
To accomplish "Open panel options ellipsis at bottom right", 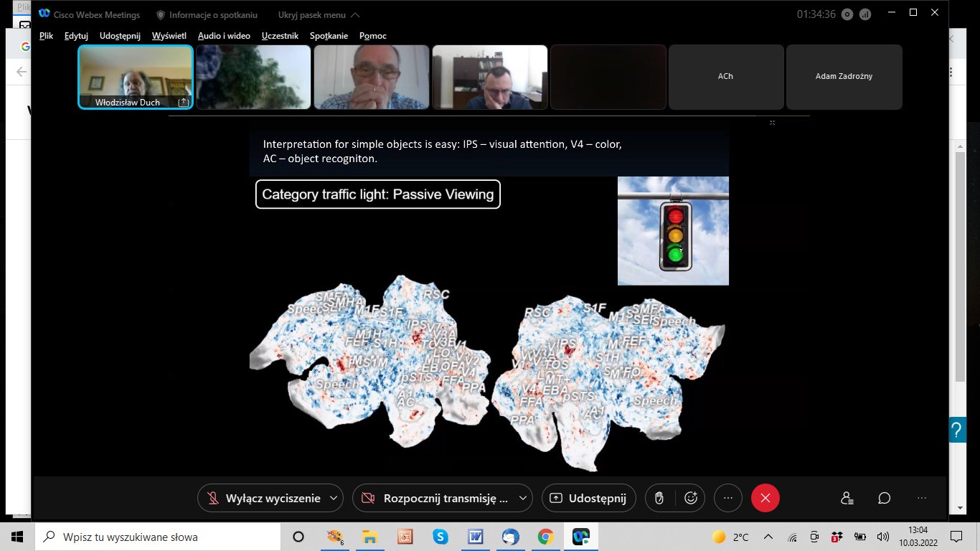I will tap(922, 498).
